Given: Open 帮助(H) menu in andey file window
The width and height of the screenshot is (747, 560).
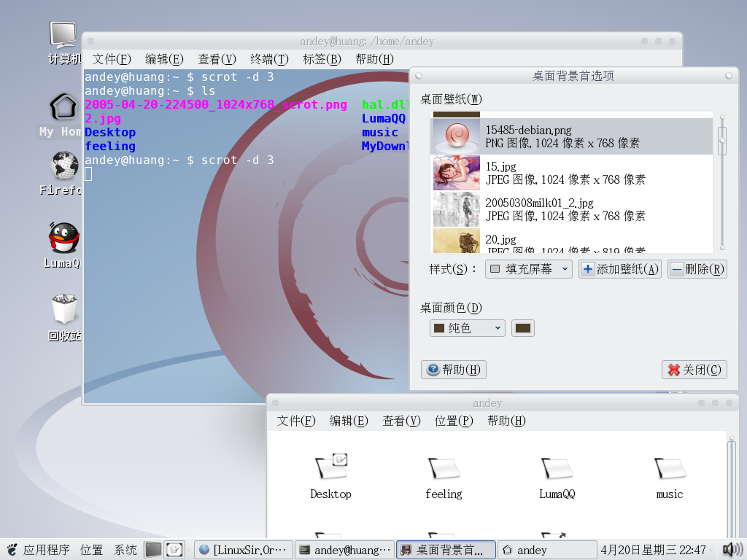Looking at the screenshot, I should [x=506, y=421].
